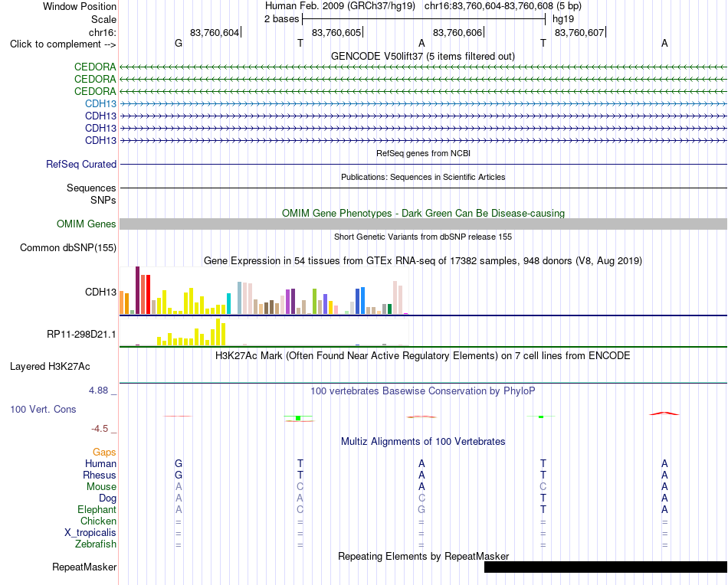
Task: Open the GENCODE V50lift37 track title
Action: point(423,56)
